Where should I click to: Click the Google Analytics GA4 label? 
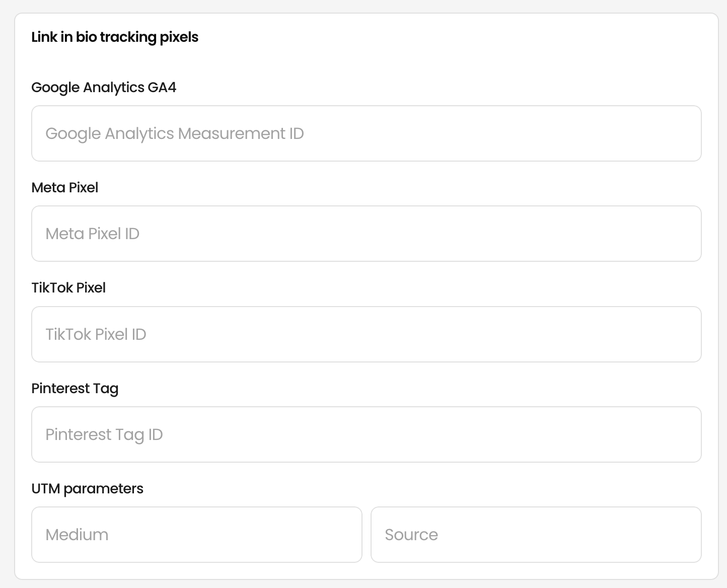104,88
